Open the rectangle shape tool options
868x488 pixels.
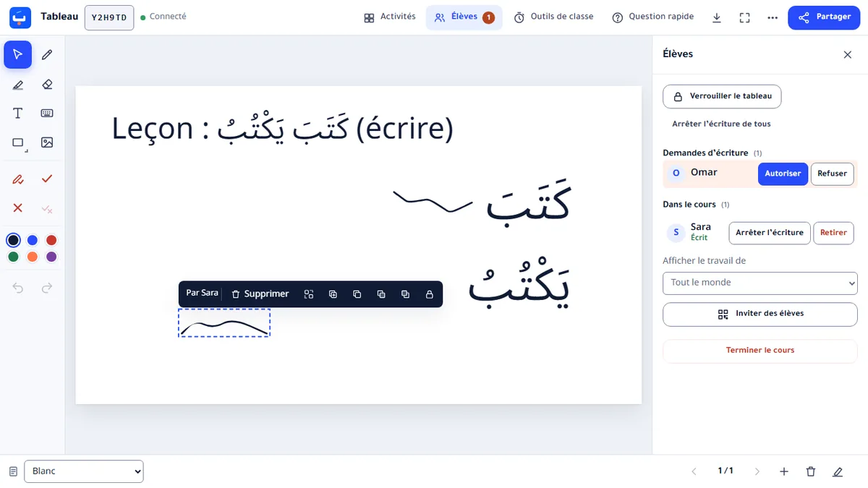(x=18, y=142)
